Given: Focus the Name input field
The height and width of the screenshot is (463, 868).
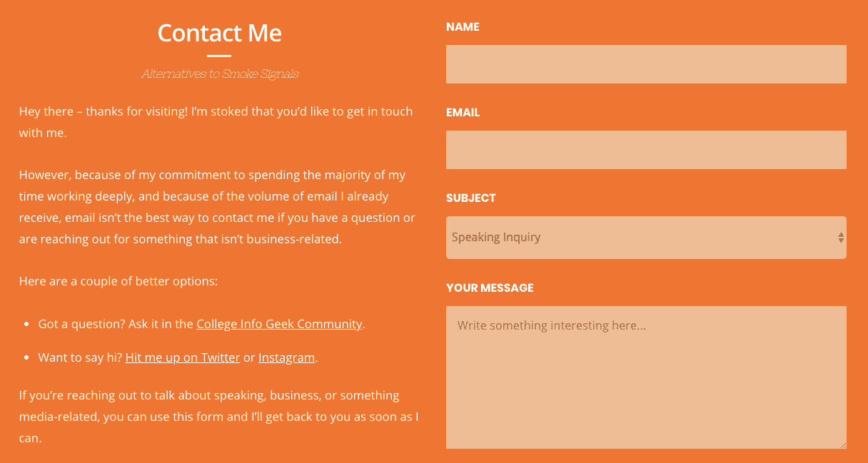Looking at the screenshot, I should 646,64.
